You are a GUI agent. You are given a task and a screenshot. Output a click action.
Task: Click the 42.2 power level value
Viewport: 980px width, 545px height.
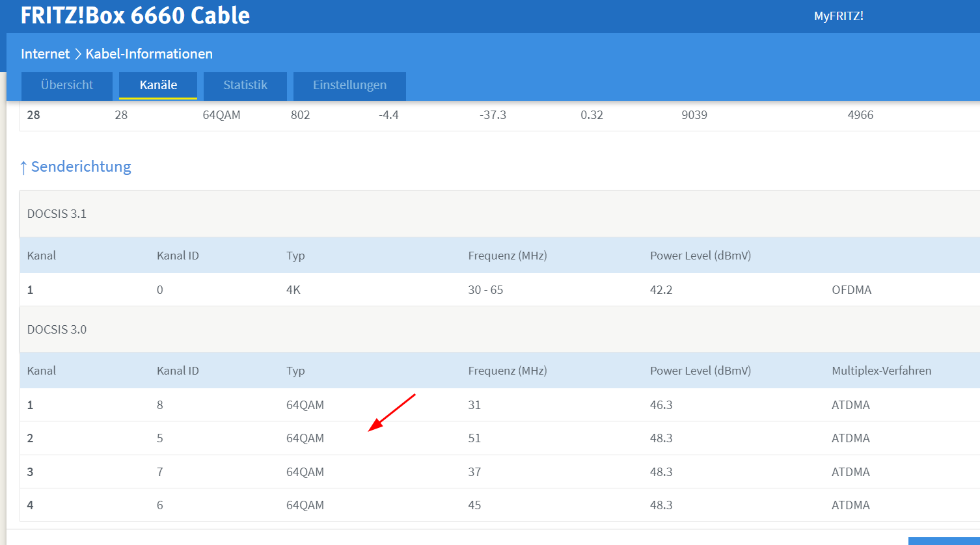pyautogui.click(x=661, y=290)
